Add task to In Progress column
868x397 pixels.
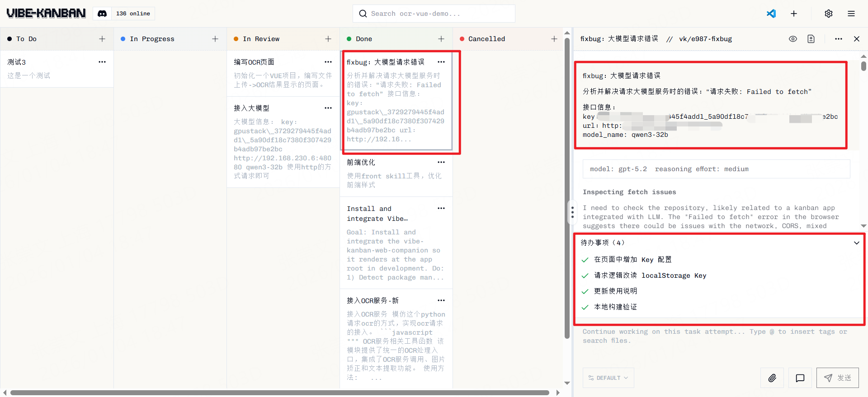tap(215, 39)
